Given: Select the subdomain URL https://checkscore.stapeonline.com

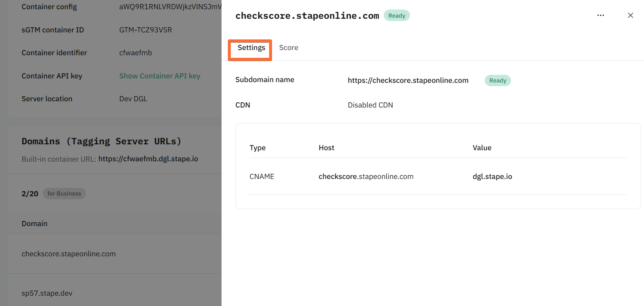Looking at the screenshot, I should pyautogui.click(x=408, y=80).
